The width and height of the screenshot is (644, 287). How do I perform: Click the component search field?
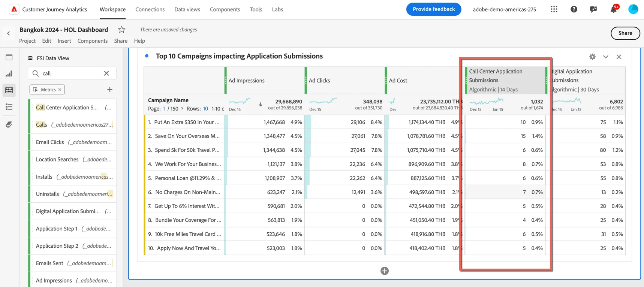72,73
